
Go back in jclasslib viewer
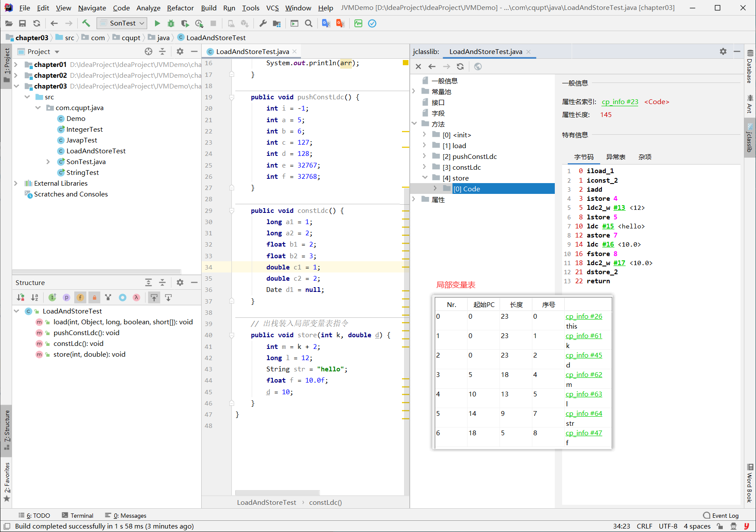[x=432, y=66]
